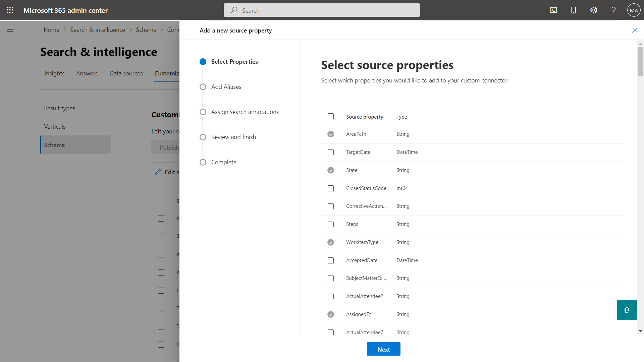
Task: Click the edit pencil icon next to Edit schema
Action: pos(158,172)
